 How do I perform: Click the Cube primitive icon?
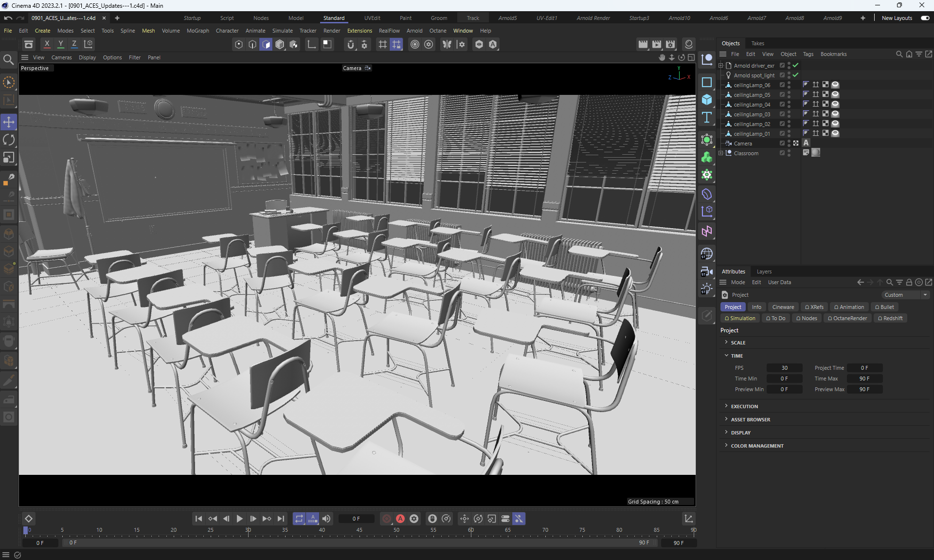tap(707, 100)
